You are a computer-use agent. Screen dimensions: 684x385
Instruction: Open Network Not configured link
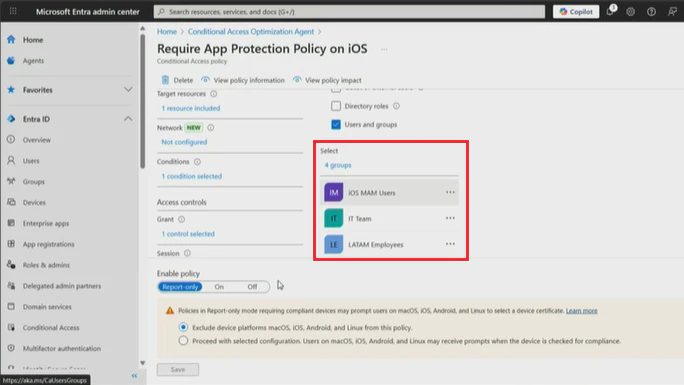[x=184, y=142]
